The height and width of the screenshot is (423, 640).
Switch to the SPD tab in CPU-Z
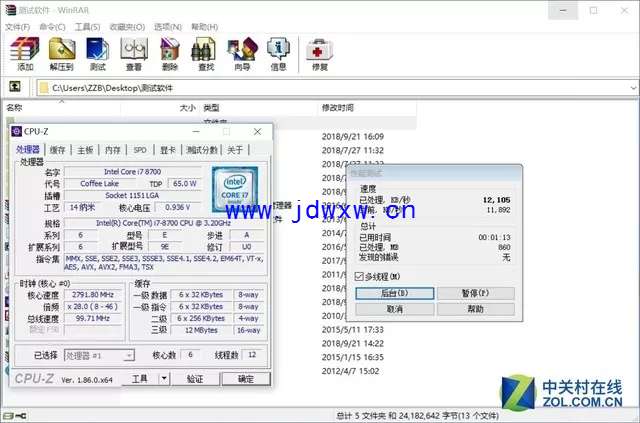[140, 150]
